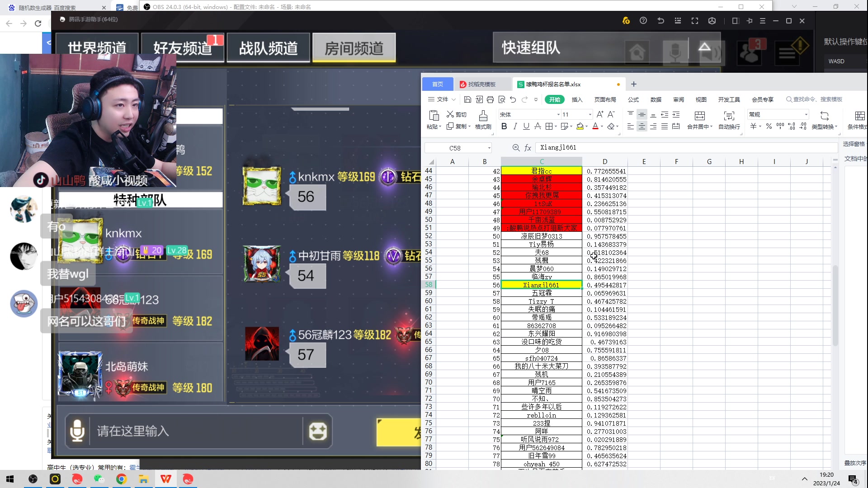Screen dimensions: 868x488
Task: Switch to the 页面布局 ribbon tab
Action: pos(605,99)
